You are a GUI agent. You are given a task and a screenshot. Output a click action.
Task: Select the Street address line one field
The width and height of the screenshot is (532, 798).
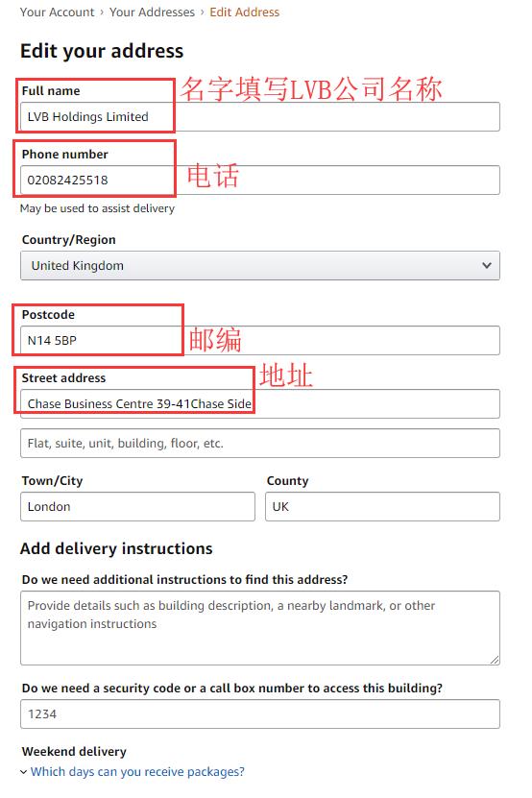(259, 403)
